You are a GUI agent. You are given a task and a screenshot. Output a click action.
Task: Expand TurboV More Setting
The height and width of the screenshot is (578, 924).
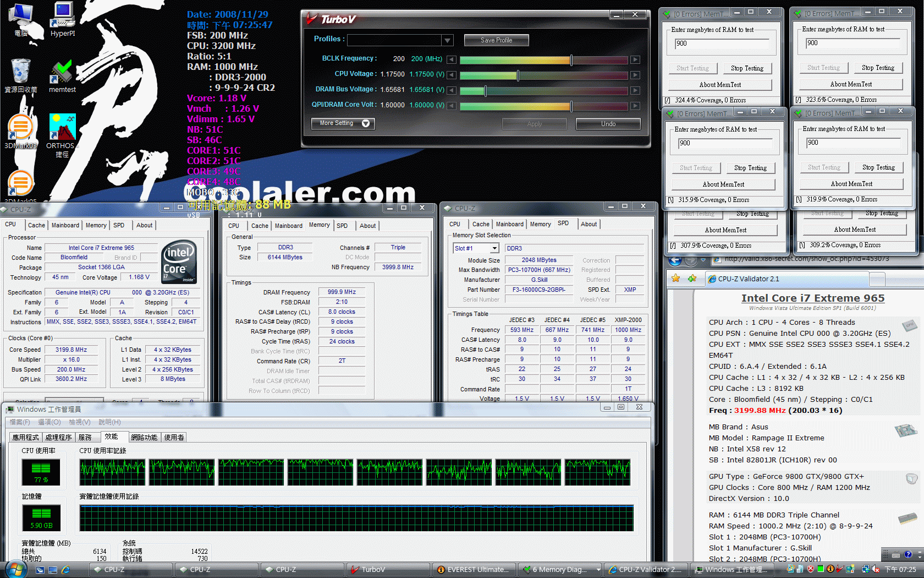tap(343, 123)
